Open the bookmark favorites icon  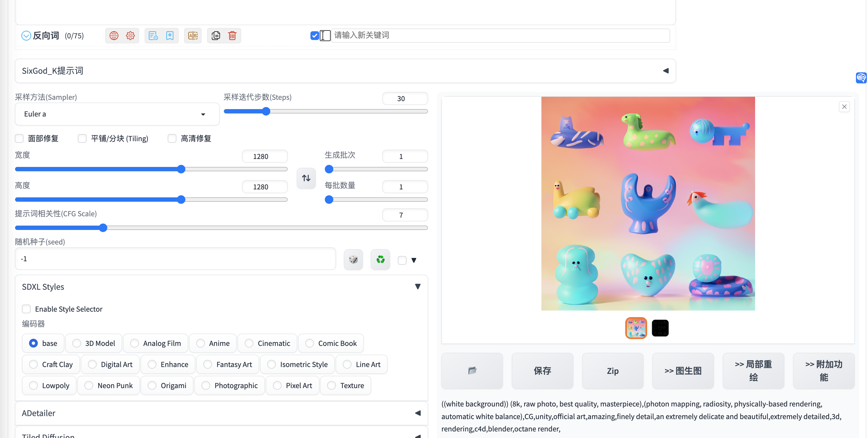click(x=170, y=35)
